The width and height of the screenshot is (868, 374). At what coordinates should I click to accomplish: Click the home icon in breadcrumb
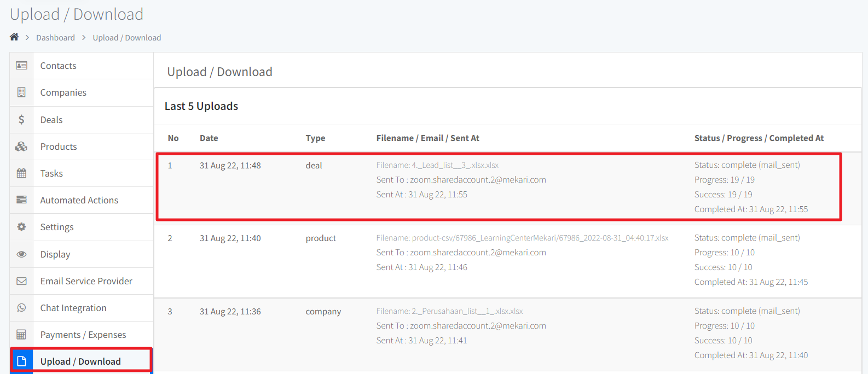tap(14, 37)
